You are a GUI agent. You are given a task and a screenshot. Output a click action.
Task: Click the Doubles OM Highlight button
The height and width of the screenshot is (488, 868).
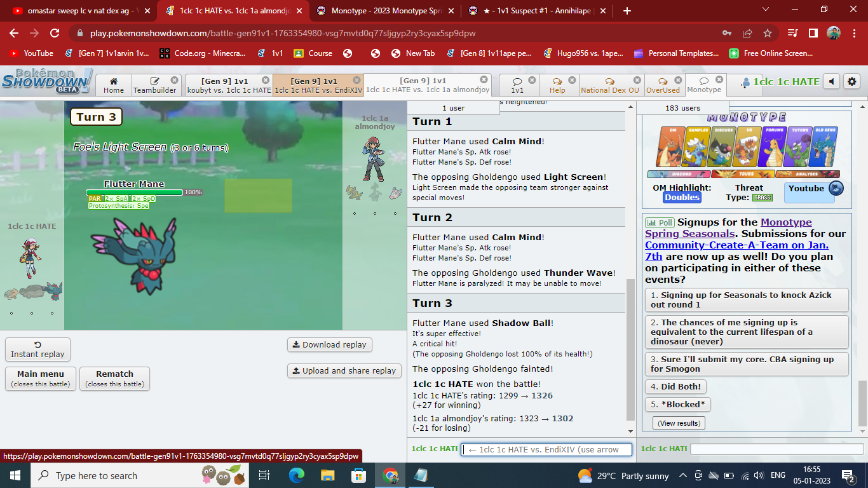coord(682,198)
